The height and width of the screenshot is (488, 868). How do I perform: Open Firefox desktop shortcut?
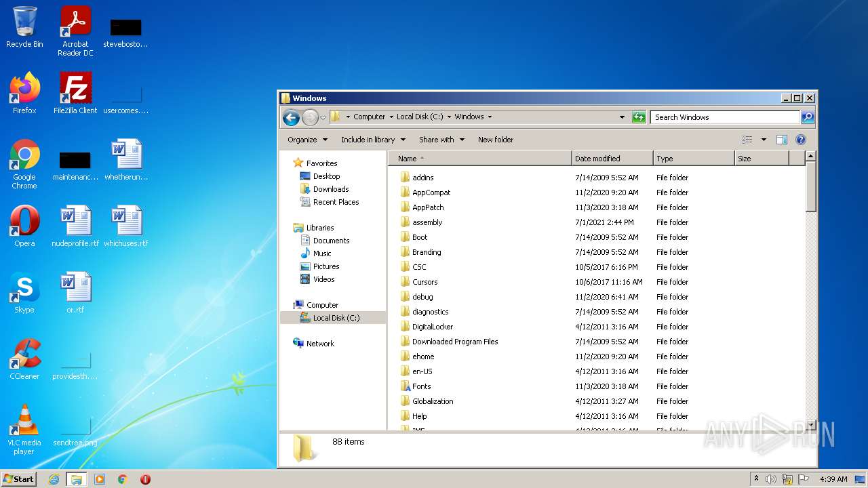tap(24, 93)
